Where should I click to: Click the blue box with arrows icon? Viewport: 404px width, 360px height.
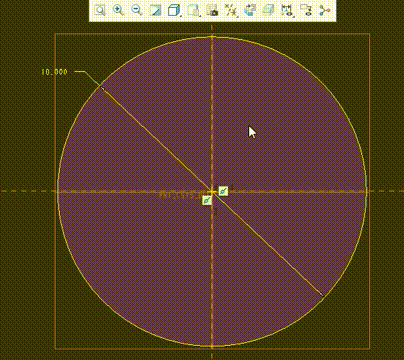(249, 10)
